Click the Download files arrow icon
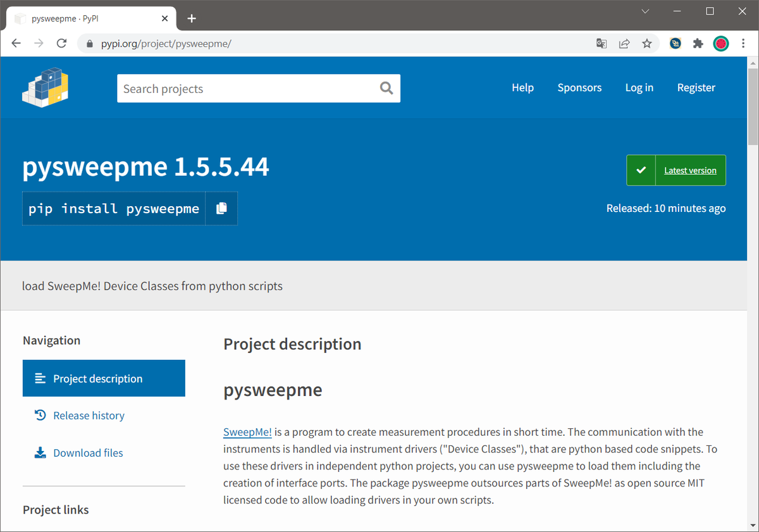Screen dimensions: 759x532 pos(40,453)
